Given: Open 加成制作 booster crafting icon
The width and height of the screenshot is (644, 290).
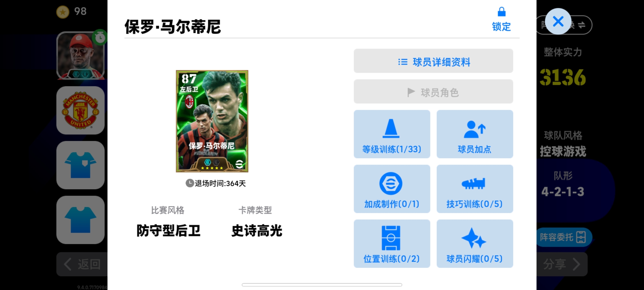Looking at the screenshot, I should click(x=392, y=189).
